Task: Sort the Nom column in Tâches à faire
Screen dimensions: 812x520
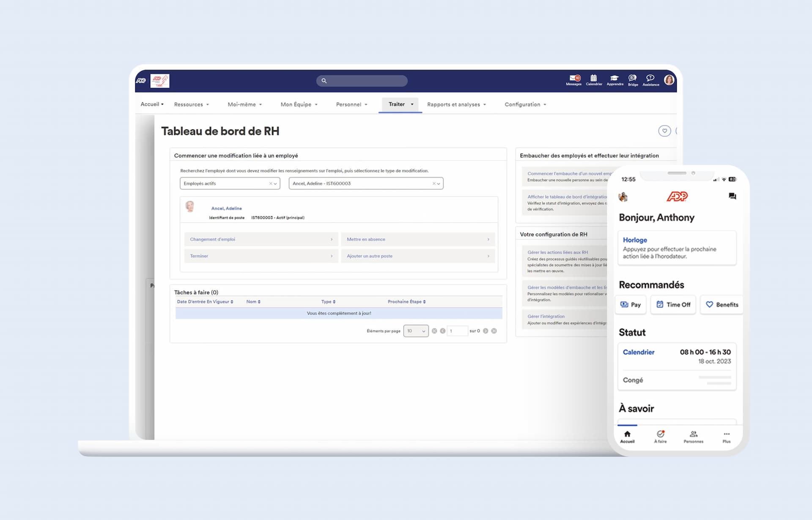Action: [253, 301]
